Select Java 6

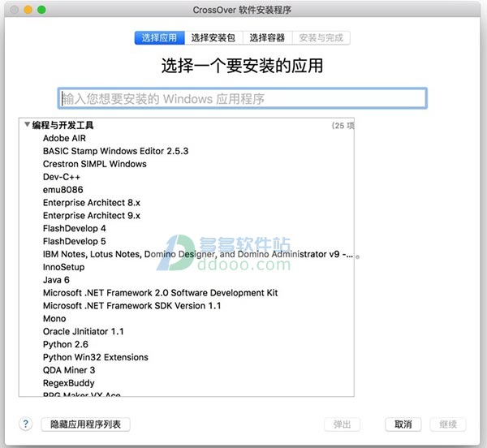pos(56,280)
